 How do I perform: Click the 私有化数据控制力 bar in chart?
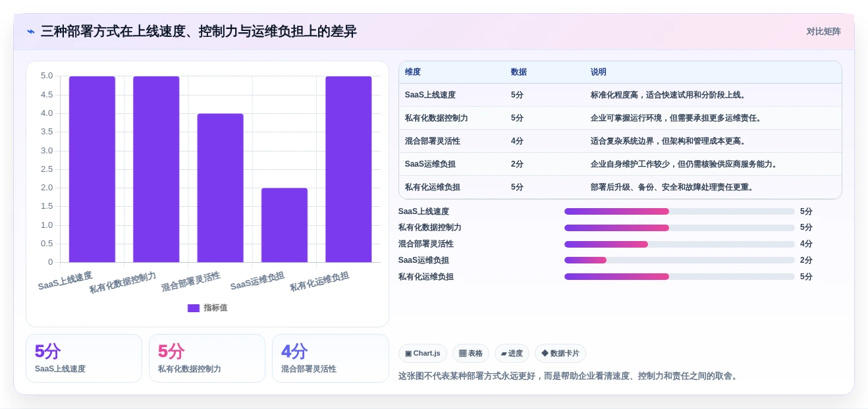156,169
